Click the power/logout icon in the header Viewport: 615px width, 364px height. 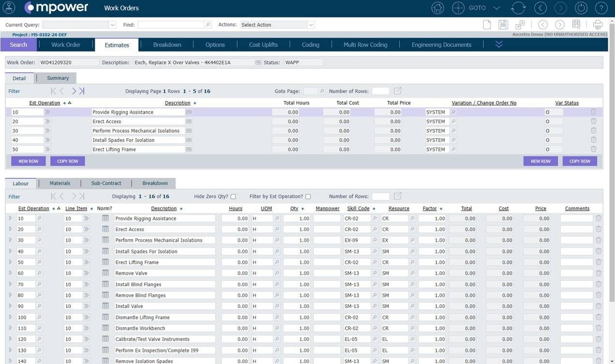581,8
